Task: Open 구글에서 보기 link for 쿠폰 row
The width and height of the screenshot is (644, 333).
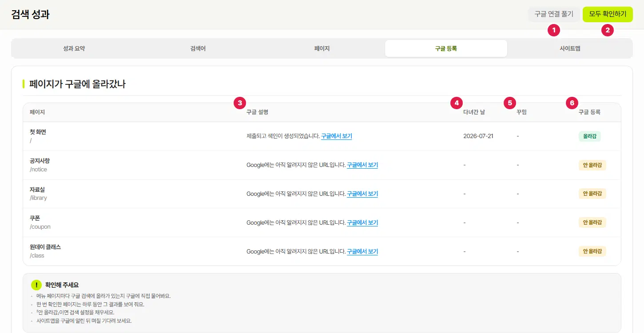Action: coord(362,223)
